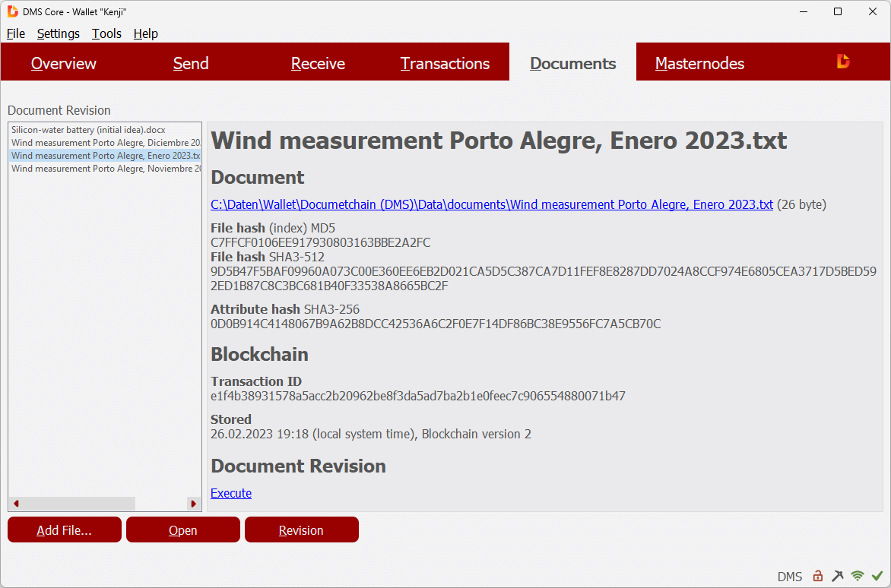The height and width of the screenshot is (588, 891).
Task: Minimize the DMS Core window
Action: 803,11
